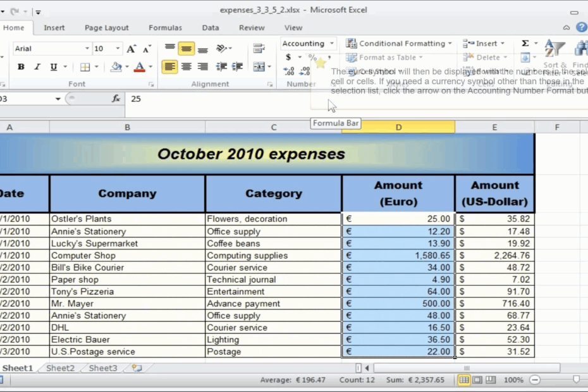Screen dimensions: 588x392
Task: Select the Underline icon
Action: (54, 66)
